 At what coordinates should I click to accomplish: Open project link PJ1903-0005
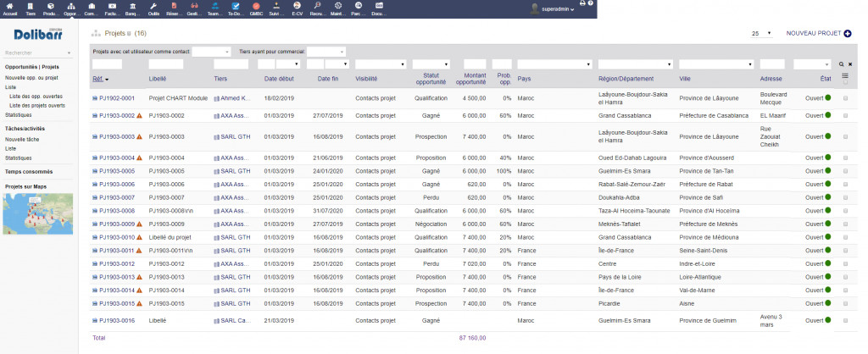(x=117, y=170)
